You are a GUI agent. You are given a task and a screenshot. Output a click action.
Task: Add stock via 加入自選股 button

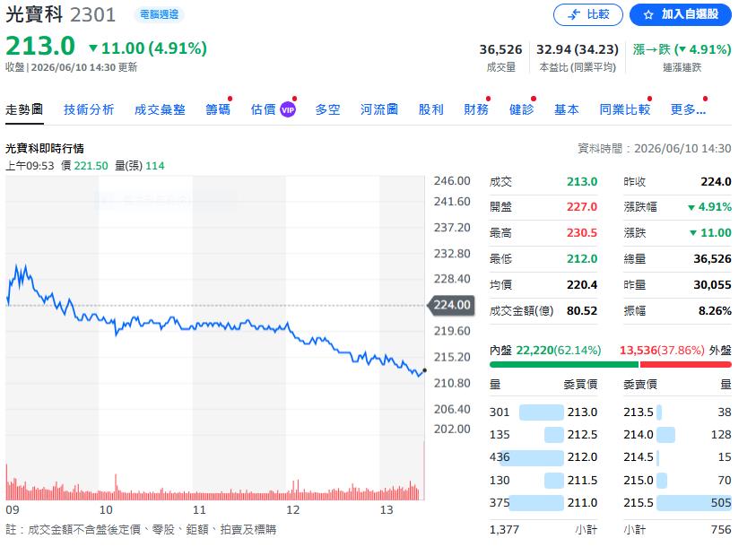pos(681,14)
